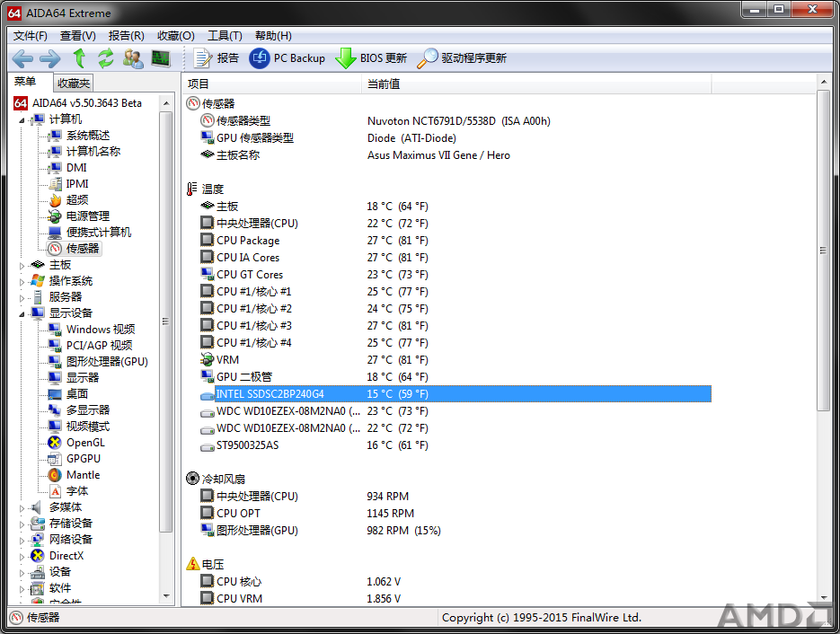The width and height of the screenshot is (840, 634).
Task: Expand the 存储设备 tree node
Action: [x=22, y=524]
